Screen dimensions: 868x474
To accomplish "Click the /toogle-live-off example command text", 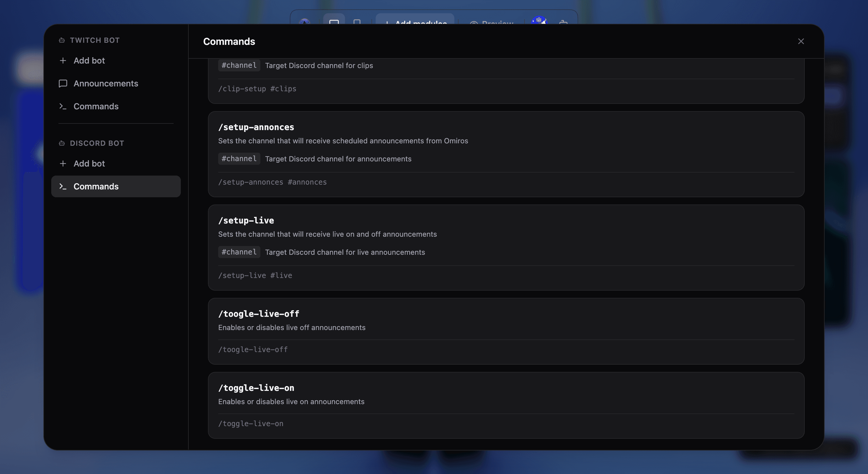I will (253, 349).
